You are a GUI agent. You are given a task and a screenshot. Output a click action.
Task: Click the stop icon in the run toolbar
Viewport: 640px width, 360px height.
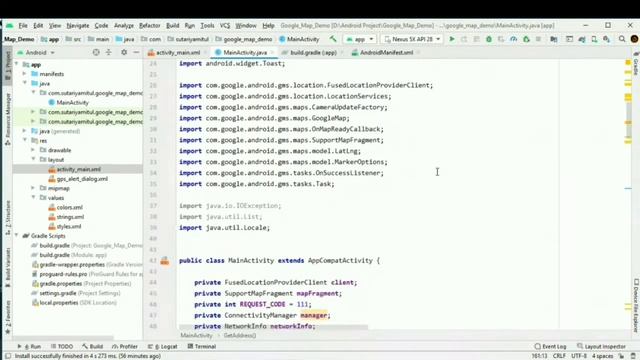pos(538,39)
